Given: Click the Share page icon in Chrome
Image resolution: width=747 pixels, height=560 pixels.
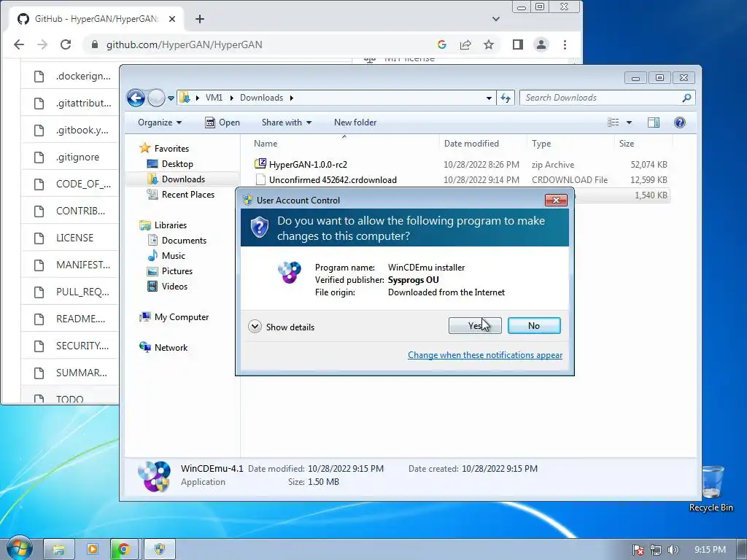Looking at the screenshot, I should click(x=465, y=44).
